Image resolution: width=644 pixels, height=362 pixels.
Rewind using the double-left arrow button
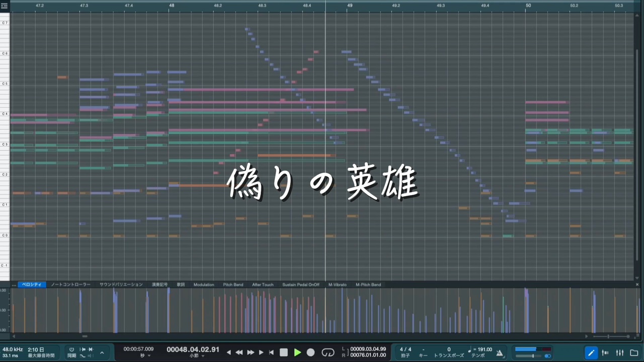[x=239, y=352]
